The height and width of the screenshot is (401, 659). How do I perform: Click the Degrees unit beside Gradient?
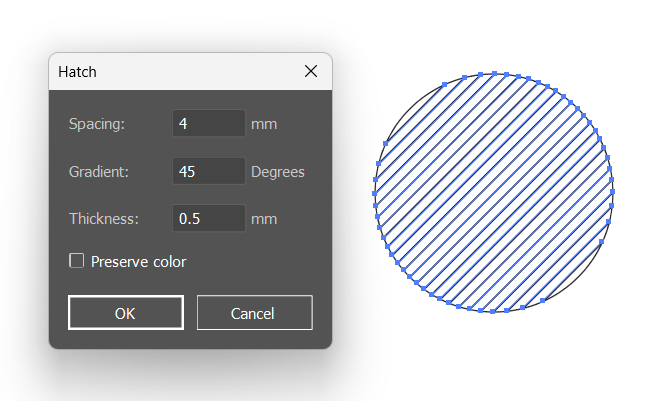tap(278, 172)
